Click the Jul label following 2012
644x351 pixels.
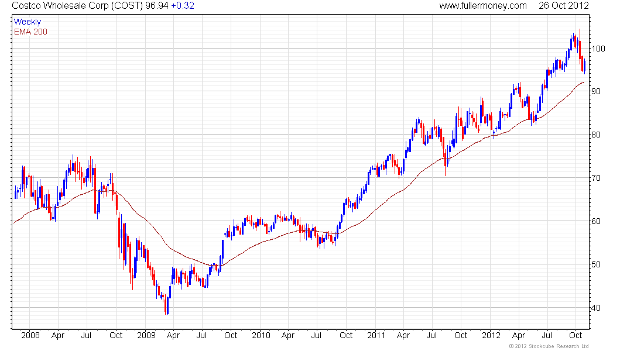click(547, 335)
